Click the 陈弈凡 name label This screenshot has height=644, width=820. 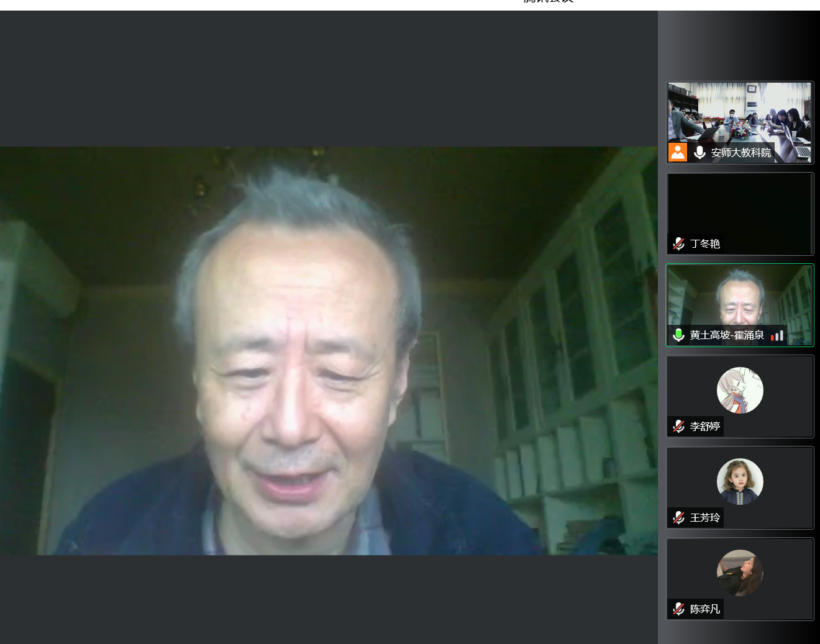click(x=705, y=609)
